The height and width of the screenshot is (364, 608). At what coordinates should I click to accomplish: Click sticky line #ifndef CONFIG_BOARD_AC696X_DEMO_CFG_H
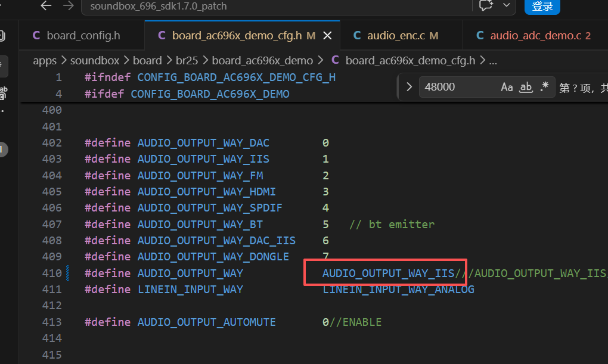pyautogui.click(x=210, y=77)
